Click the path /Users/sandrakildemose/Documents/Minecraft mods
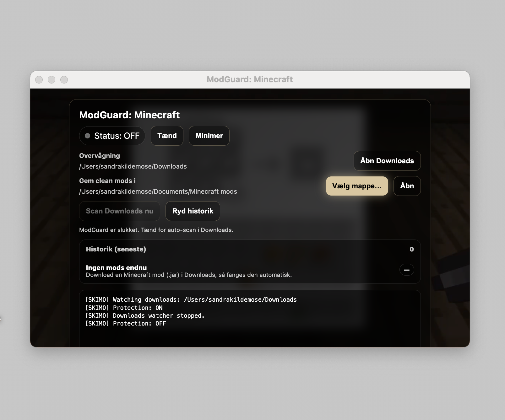Image resolution: width=505 pixels, height=420 pixels. 158,191
